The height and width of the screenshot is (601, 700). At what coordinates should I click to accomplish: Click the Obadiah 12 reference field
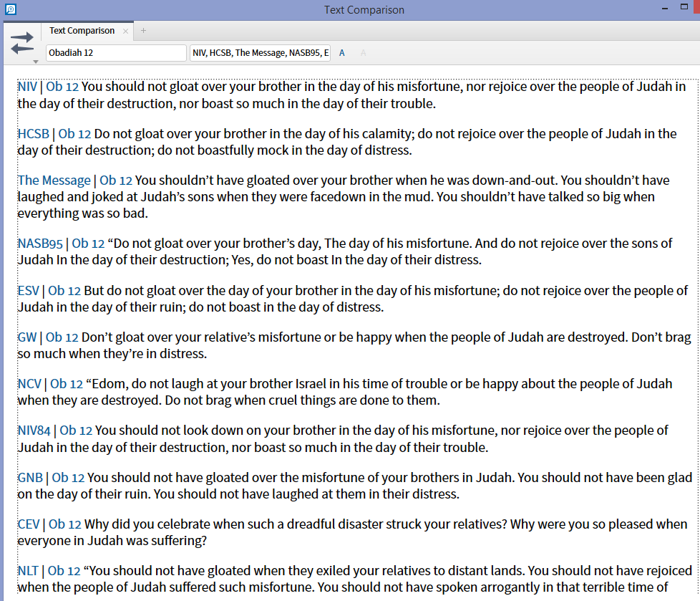point(116,53)
